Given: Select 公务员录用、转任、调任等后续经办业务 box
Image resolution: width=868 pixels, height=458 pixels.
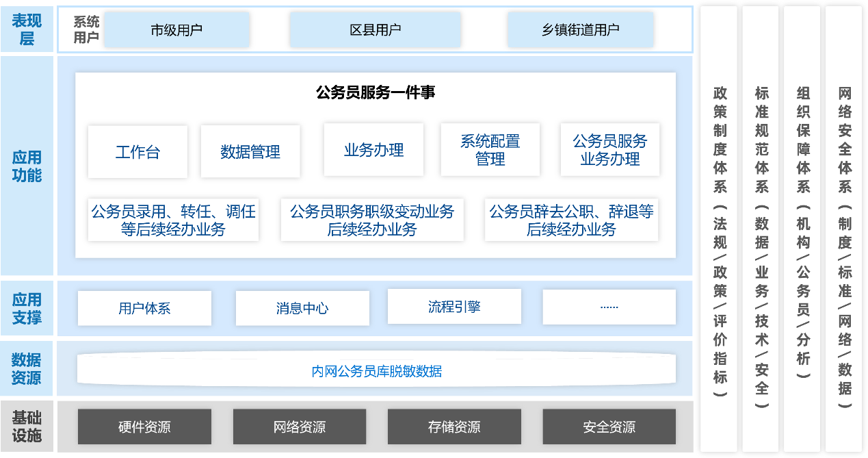Looking at the screenshot, I should point(173,220).
